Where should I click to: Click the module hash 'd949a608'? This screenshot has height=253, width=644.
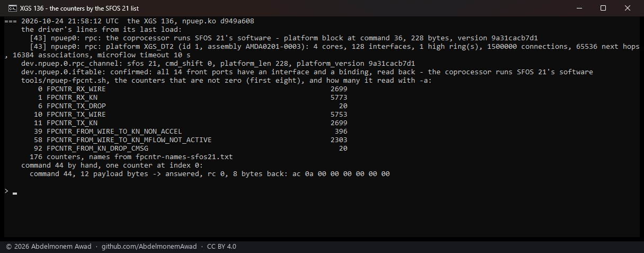[x=237, y=21]
